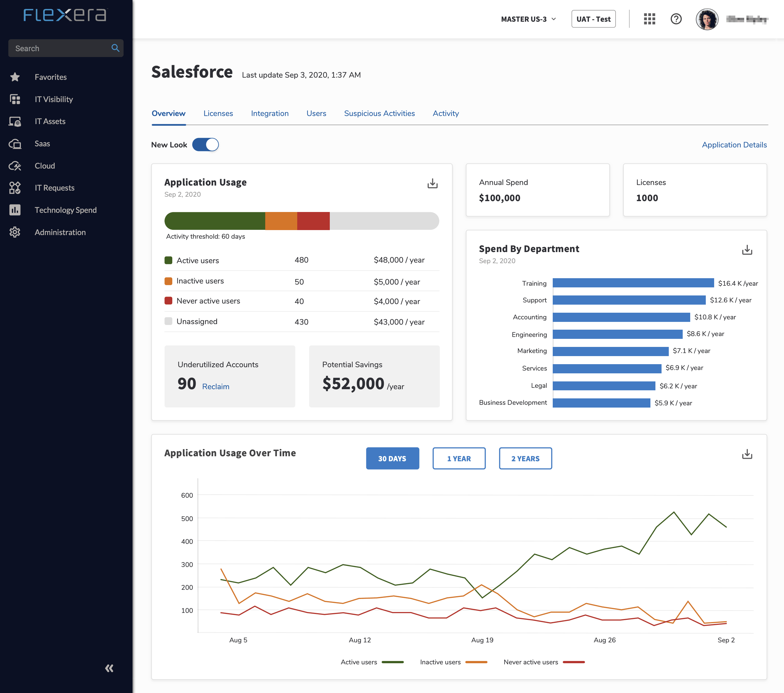
Task: Click the red Never active bar segment
Action: pos(313,221)
